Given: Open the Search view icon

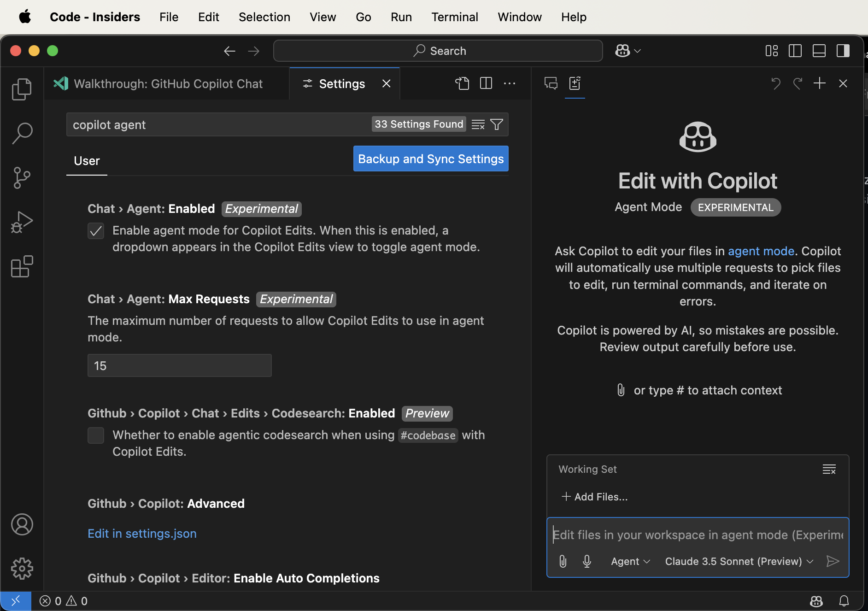Looking at the screenshot, I should click(21, 133).
